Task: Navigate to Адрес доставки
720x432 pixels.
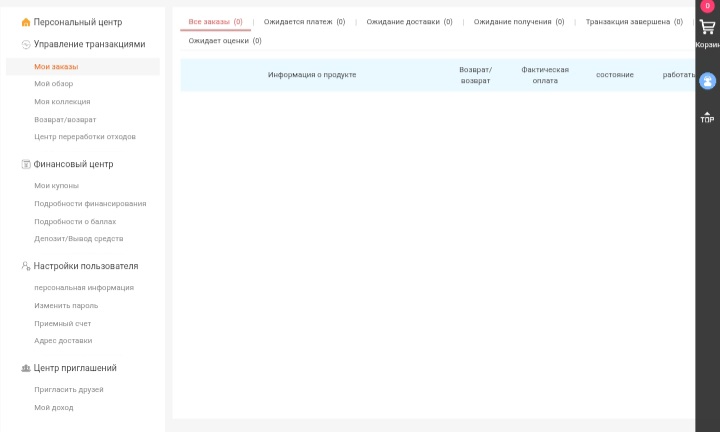Action: [x=63, y=341]
